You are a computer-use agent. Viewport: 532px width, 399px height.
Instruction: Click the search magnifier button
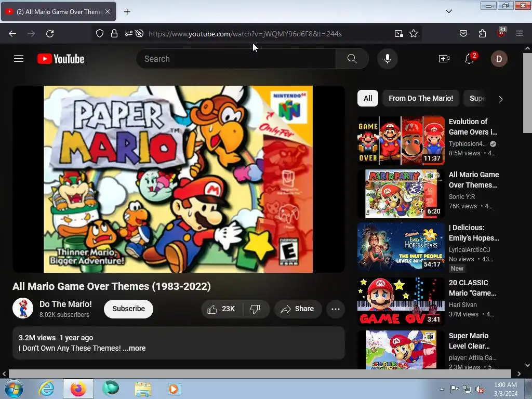coord(352,59)
